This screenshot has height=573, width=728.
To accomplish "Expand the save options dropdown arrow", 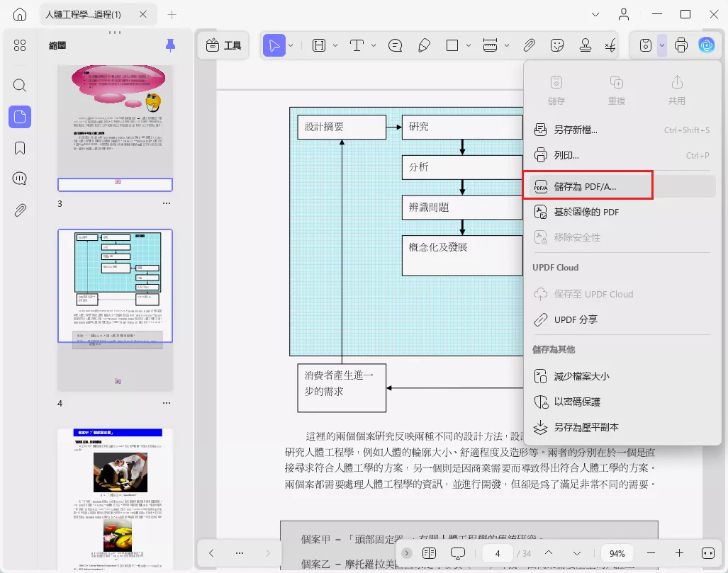I will pyautogui.click(x=661, y=45).
